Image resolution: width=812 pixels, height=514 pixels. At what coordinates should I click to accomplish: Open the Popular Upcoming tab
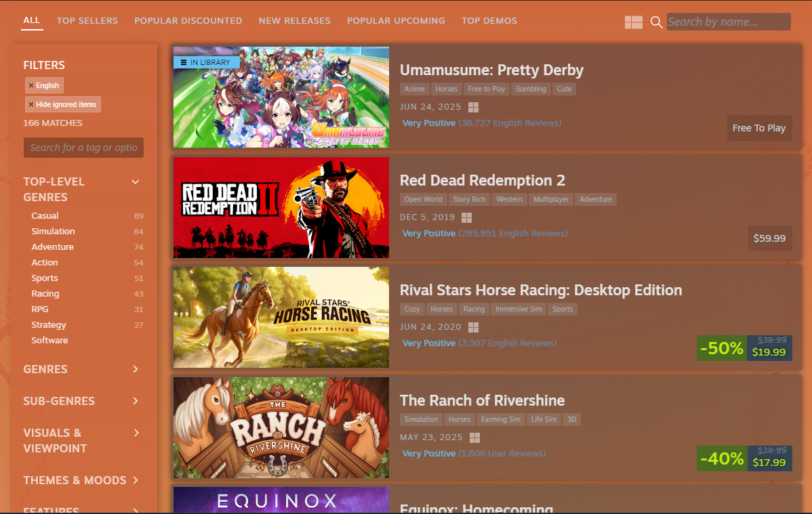pyautogui.click(x=396, y=21)
